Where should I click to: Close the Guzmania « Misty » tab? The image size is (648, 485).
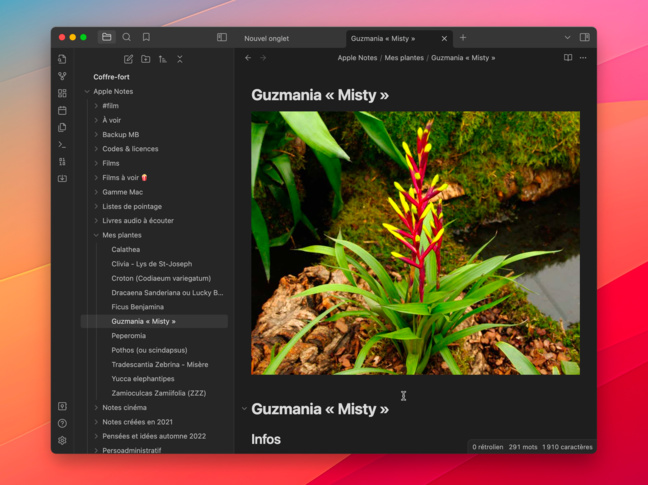point(444,38)
